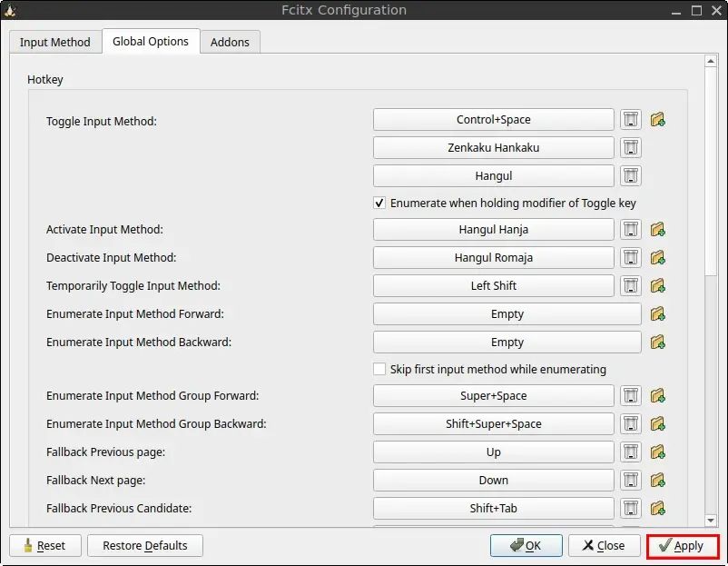Delete the Down fallback next page hotkey
728x566 pixels.
tap(631, 480)
